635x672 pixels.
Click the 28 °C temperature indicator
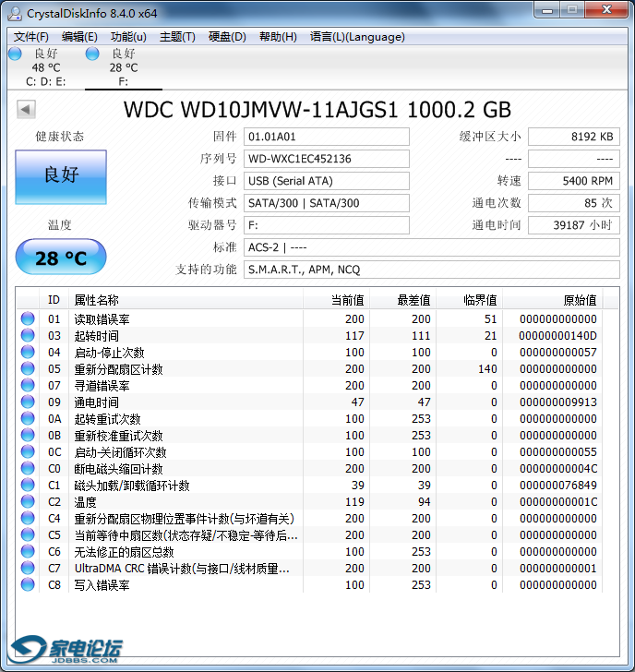(61, 258)
